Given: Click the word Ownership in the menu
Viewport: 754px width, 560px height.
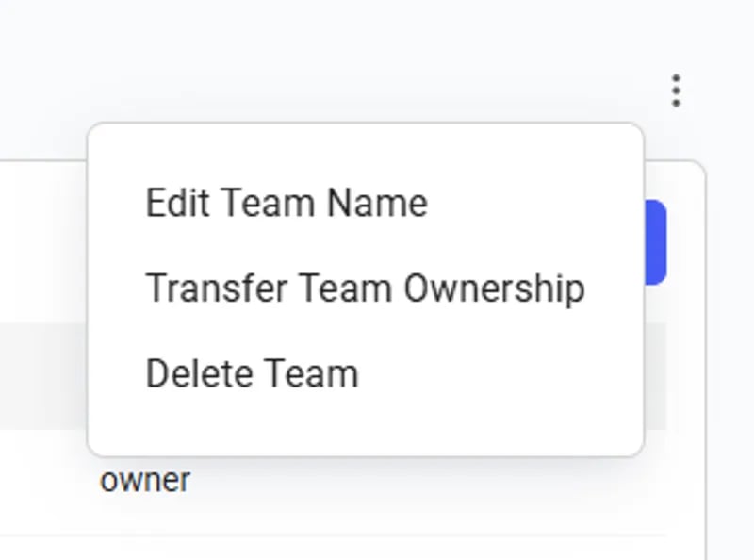Looking at the screenshot, I should click(494, 289).
